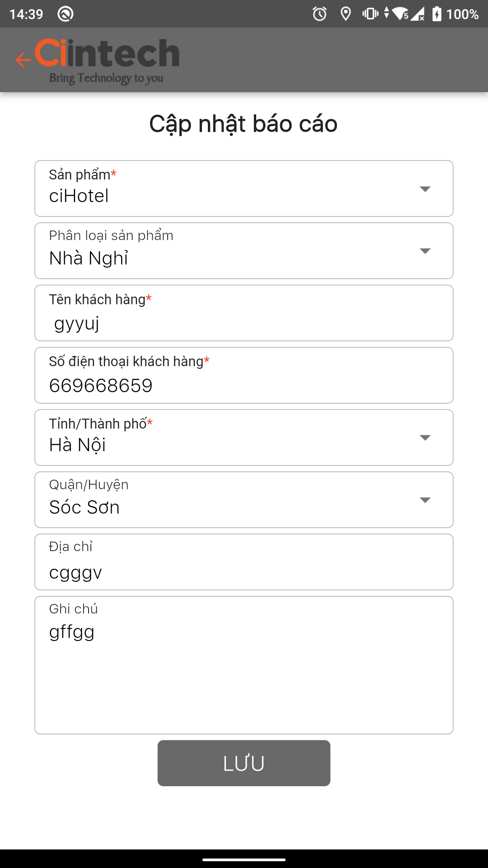
Task: Tap the alarm clock status icon
Action: pyautogui.click(x=319, y=14)
